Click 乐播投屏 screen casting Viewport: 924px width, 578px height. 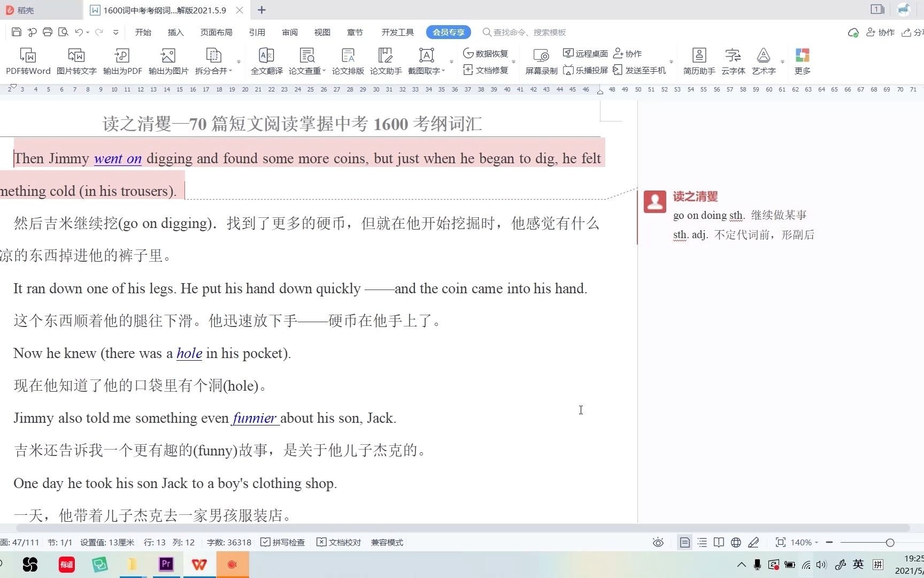pos(586,70)
